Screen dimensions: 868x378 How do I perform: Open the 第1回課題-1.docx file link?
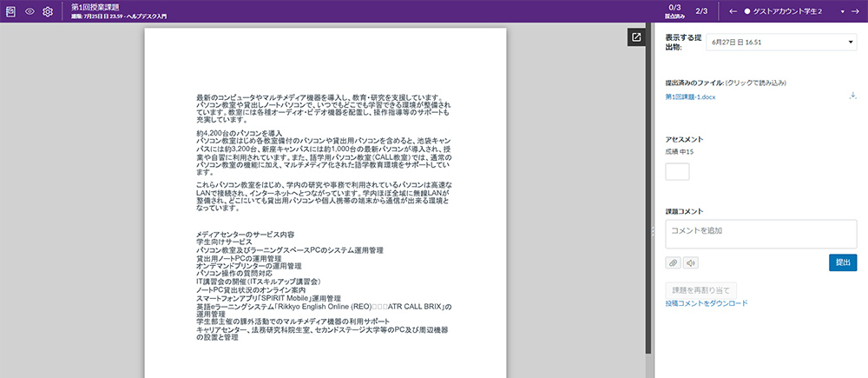tap(700, 96)
